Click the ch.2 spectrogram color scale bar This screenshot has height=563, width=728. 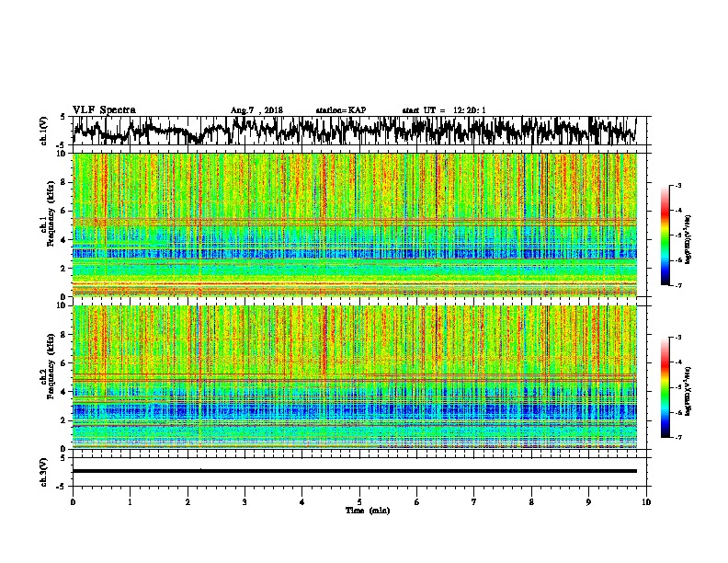coord(665,387)
